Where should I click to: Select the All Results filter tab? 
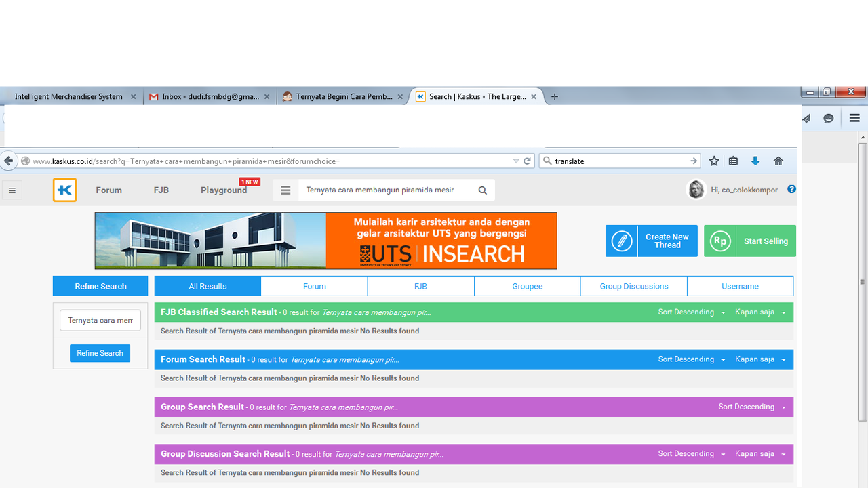pyautogui.click(x=208, y=286)
